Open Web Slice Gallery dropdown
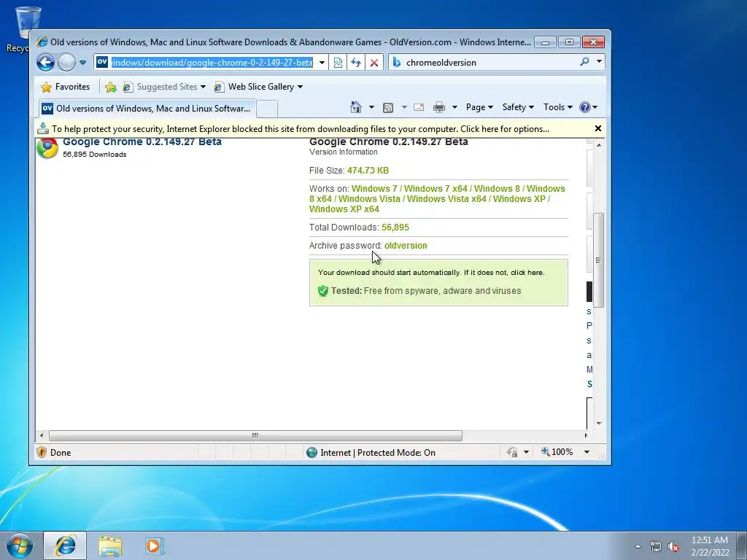Image resolution: width=747 pixels, height=560 pixels. (x=258, y=87)
